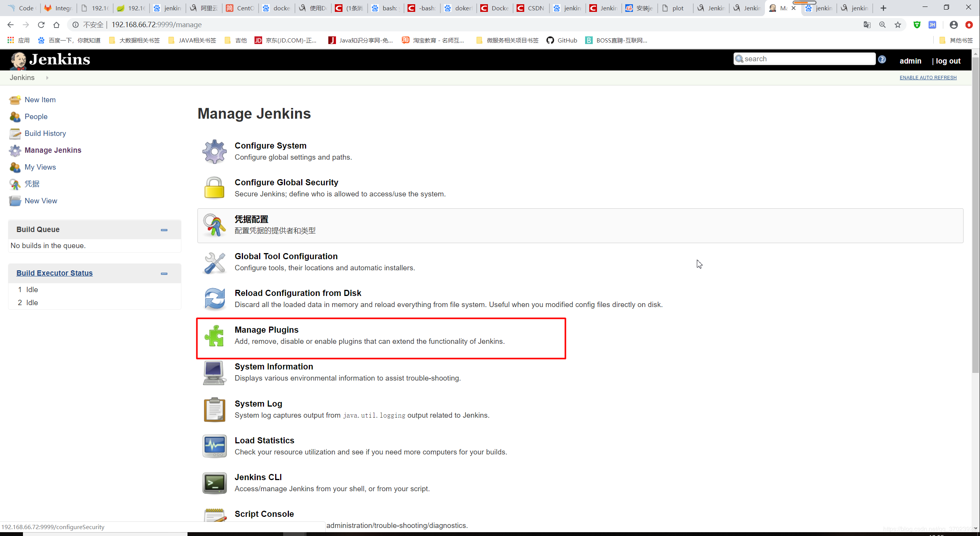Open the Manage Plugins link
The height and width of the screenshot is (536, 980).
tap(266, 330)
